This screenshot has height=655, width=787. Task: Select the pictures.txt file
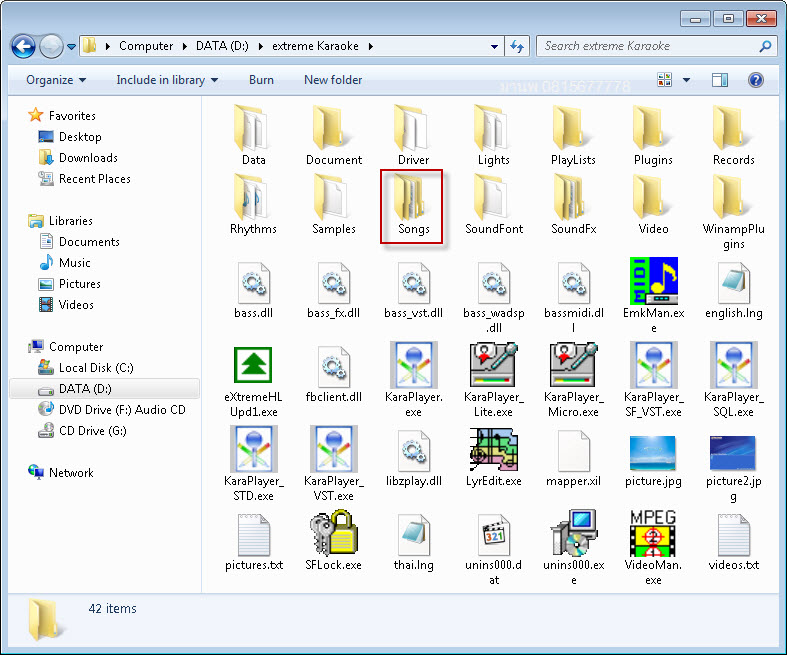(x=253, y=543)
